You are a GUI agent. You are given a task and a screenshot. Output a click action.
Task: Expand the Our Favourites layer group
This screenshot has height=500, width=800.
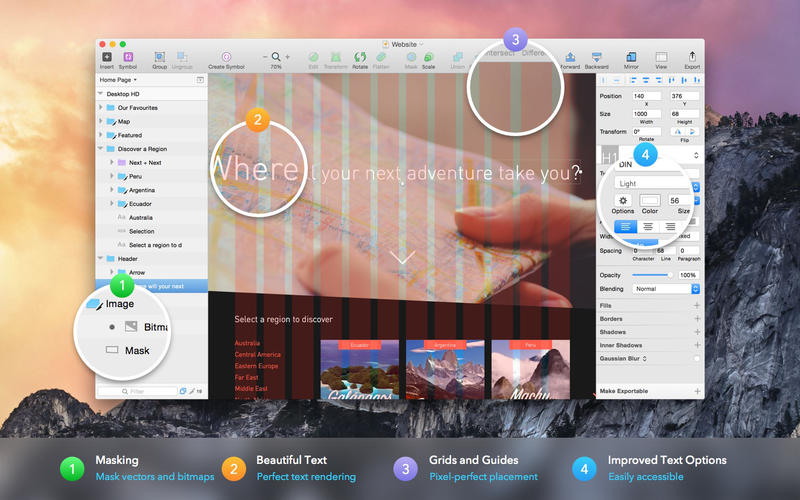tap(101, 108)
